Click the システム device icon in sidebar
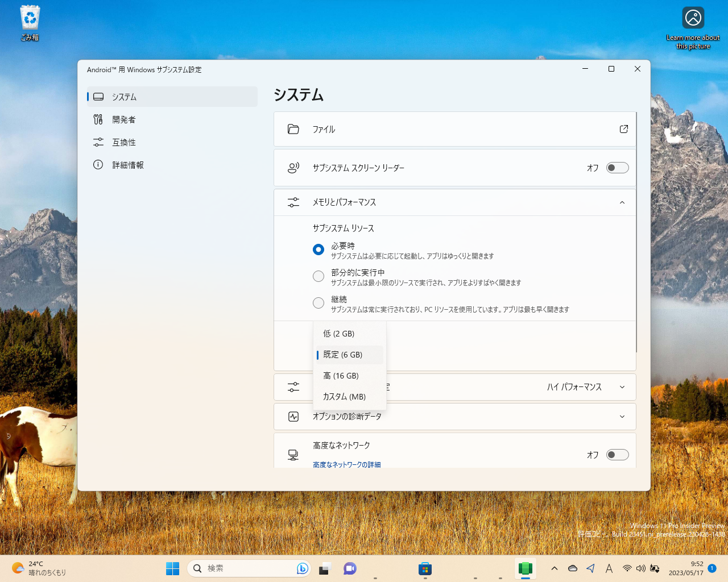The height and width of the screenshot is (582, 728). tap(98, 97)
